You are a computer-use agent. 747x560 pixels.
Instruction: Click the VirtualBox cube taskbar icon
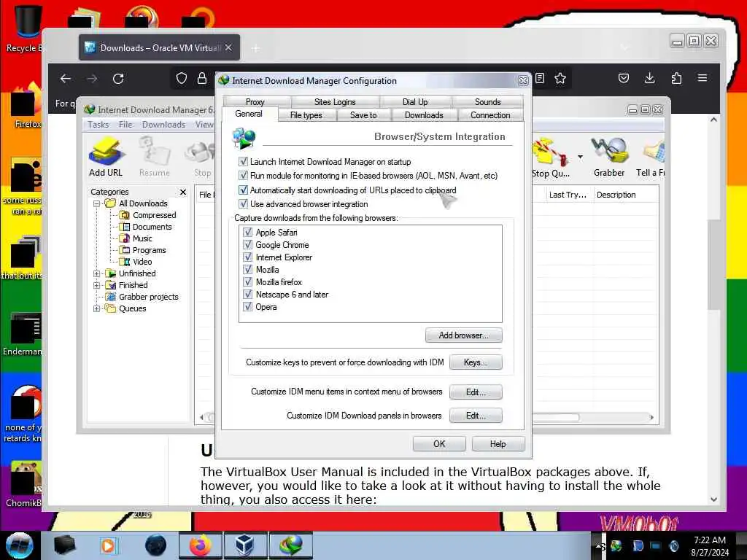tap(244, 545)
